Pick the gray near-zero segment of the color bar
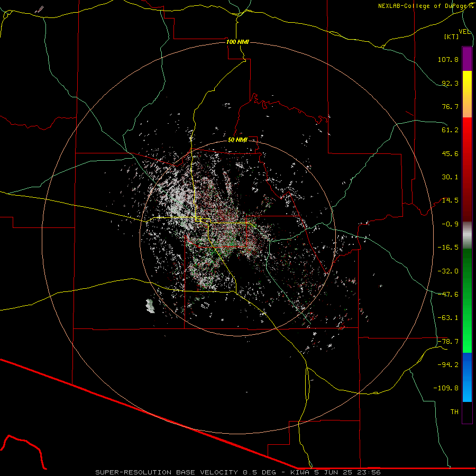The width and height of the screenshot is (476, 476). click(467, 235)
